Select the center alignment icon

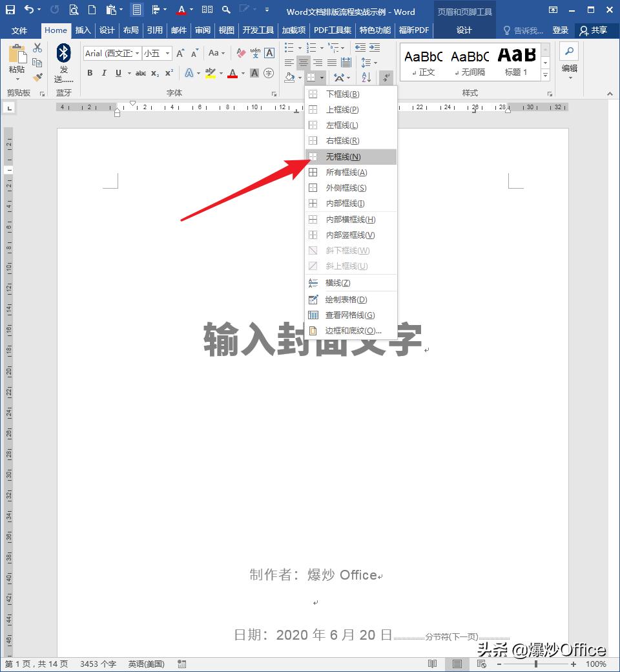point(304,63)
